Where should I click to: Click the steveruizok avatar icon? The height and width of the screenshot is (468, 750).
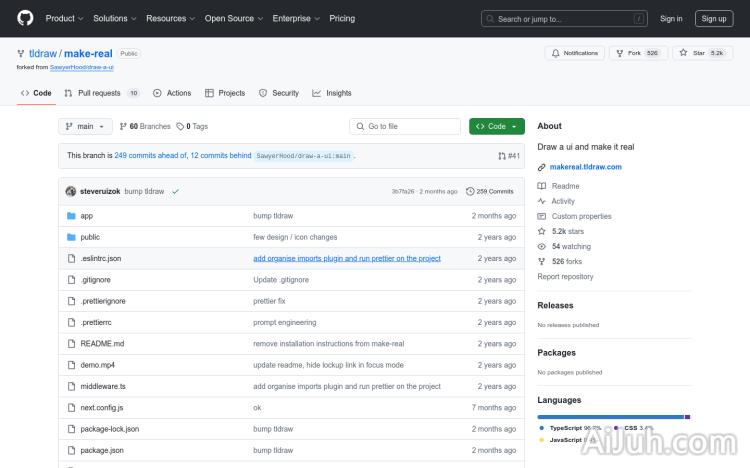coord(71,191)
